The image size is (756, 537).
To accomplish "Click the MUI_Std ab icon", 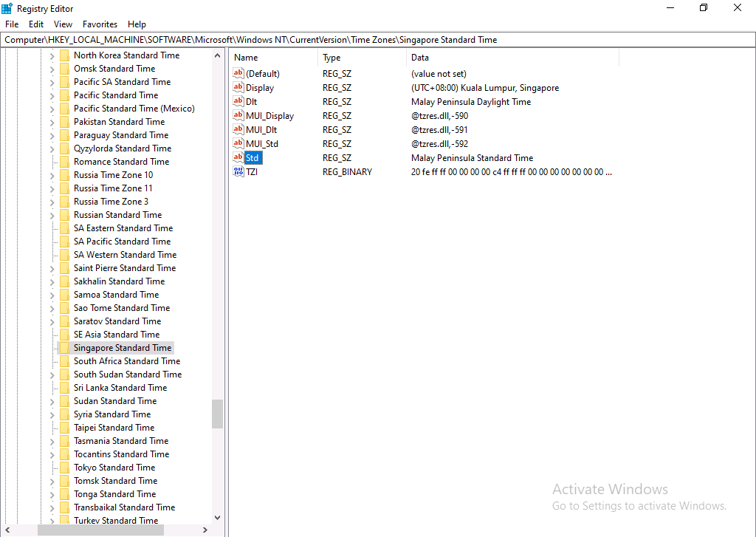I will 239,143.
